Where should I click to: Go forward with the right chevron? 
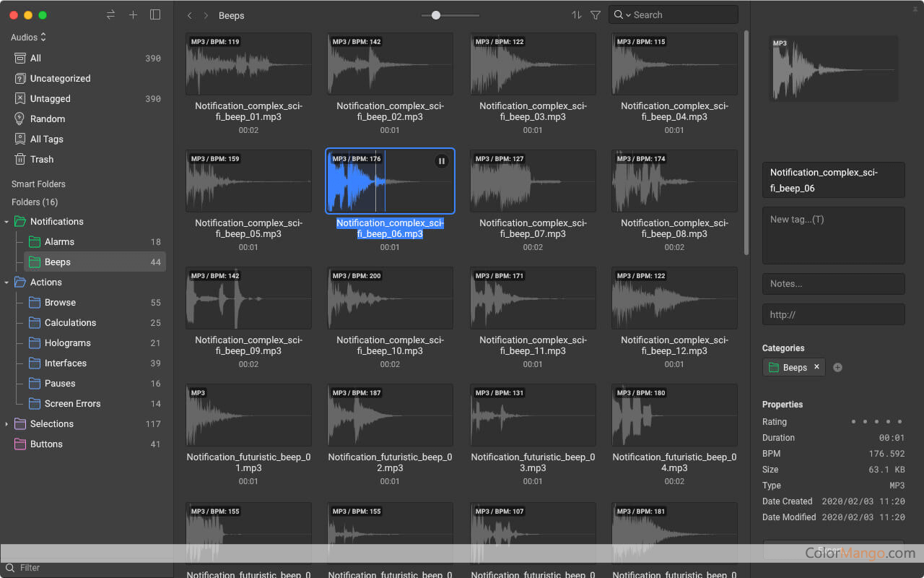click(x=206, y=15)
